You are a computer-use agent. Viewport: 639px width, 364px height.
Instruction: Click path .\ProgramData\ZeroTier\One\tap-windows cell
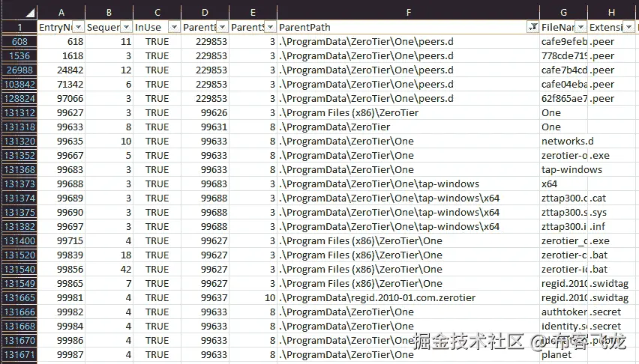click(408, 183)
